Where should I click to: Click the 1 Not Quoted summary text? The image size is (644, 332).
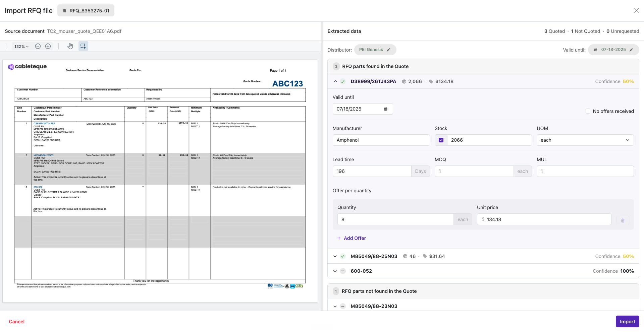[586, 31]
